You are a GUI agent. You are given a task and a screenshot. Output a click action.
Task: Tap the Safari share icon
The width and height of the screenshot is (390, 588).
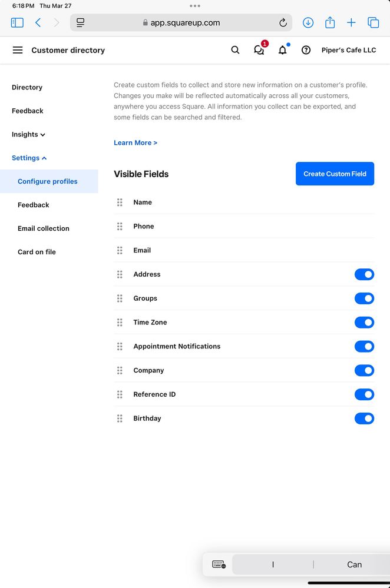tap(330, 22)
